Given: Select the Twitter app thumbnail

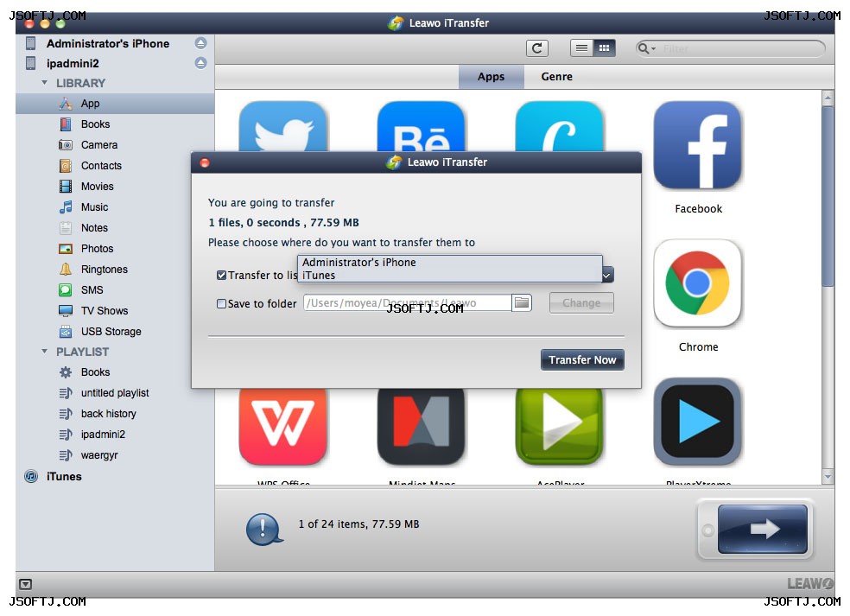Looking at the screenshot, I should [283, 126].
